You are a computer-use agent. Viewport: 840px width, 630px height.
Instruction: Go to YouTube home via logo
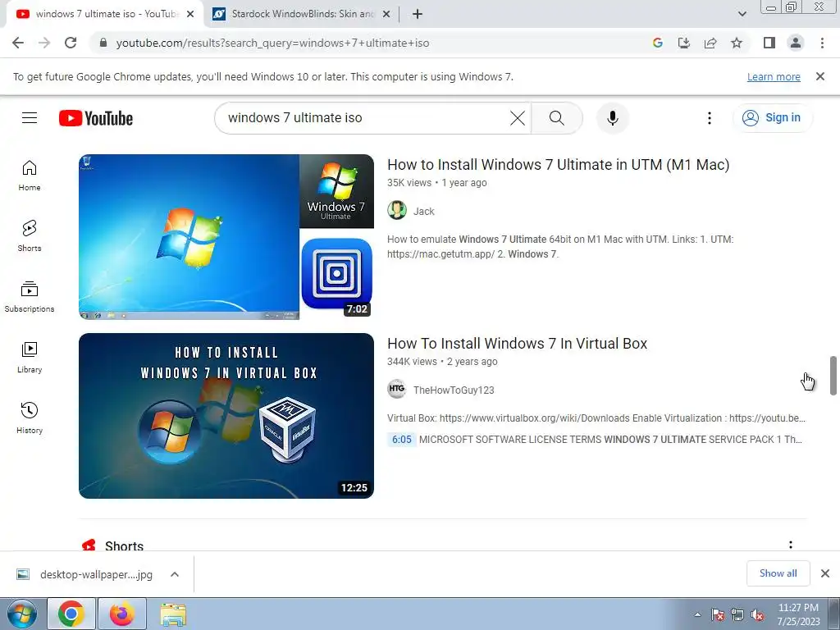pos(96,118)
